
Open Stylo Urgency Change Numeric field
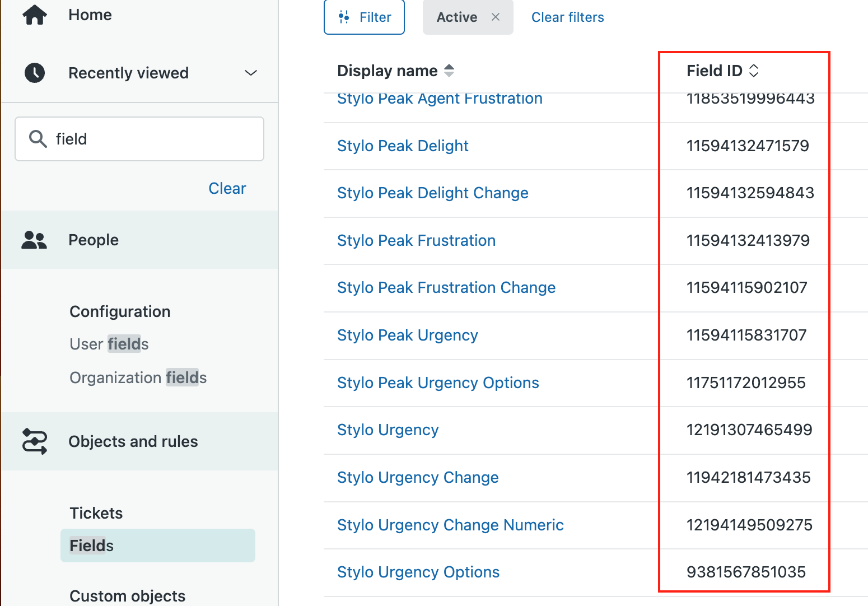coord(450,525)
